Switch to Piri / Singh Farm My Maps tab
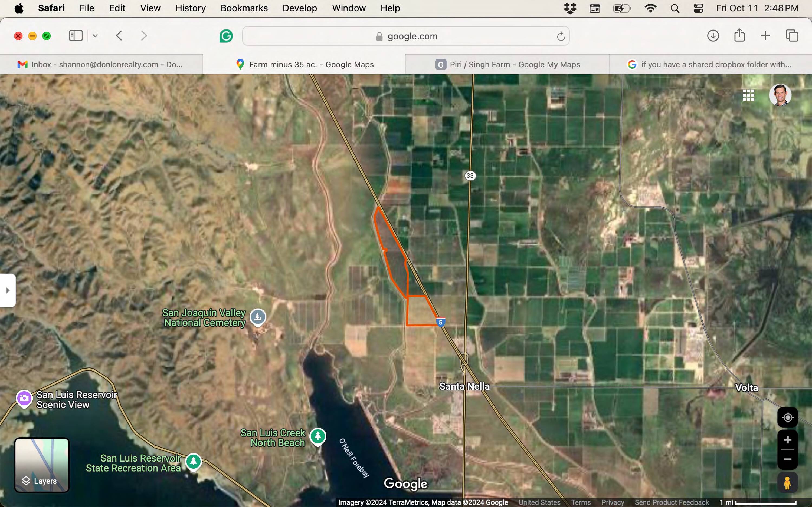Screen dimensions: 812x507 [507, 64]
